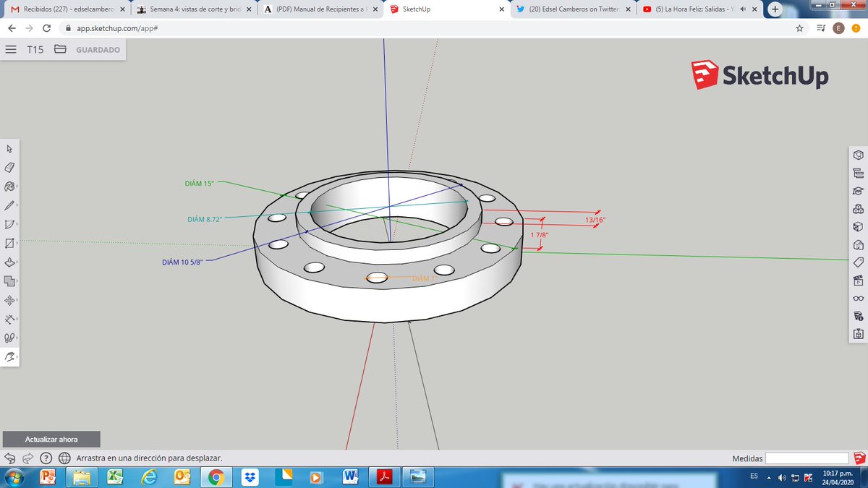Expand the Push/Pull tool flyout arrow
Screen dimensions: 868x488
[17, 262]
